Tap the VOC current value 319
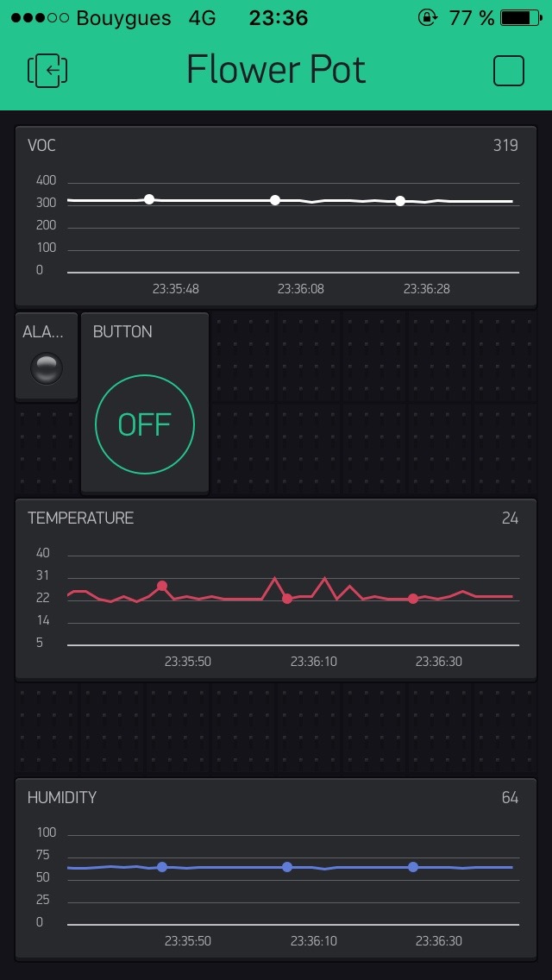This screenshot has height=980, width=552. [505, 146]
